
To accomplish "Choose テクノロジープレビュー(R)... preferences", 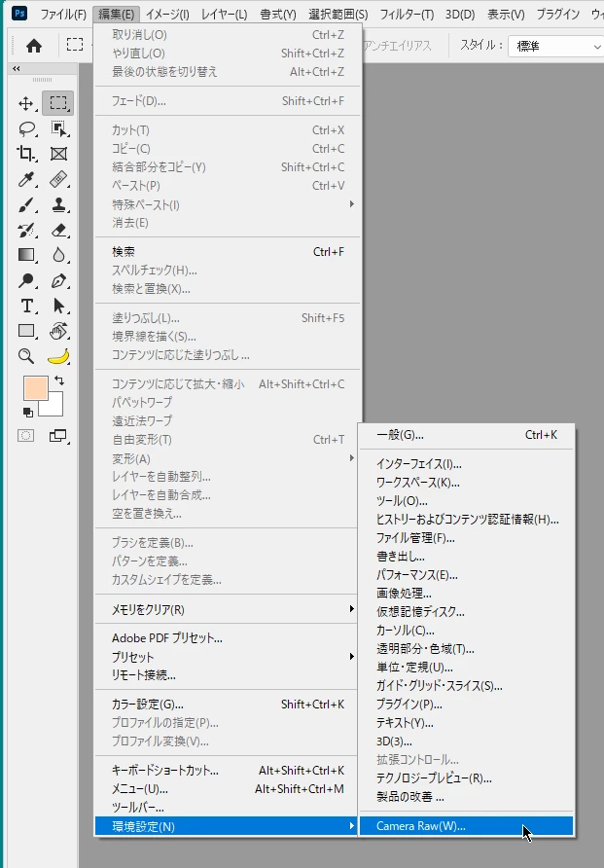I will [x=466, y=778].
